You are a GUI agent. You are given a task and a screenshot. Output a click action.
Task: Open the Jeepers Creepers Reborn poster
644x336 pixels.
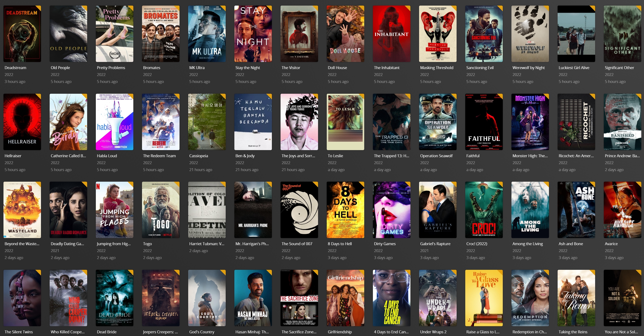[160, 298]
